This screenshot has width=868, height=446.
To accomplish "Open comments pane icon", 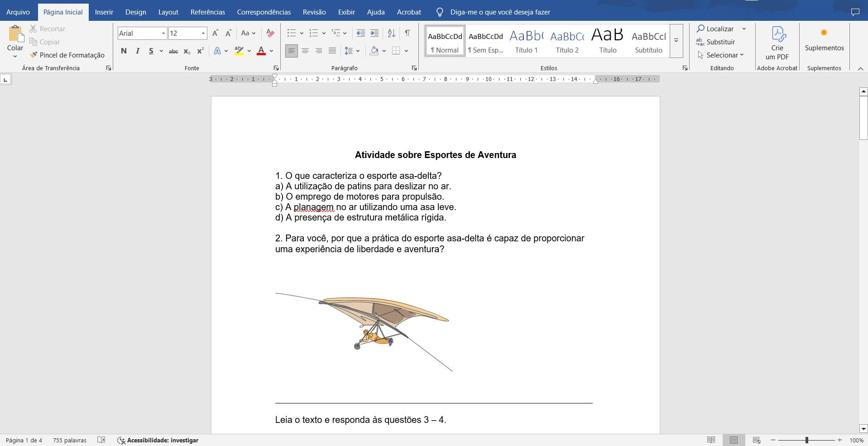I will click(x=855, y=12).
